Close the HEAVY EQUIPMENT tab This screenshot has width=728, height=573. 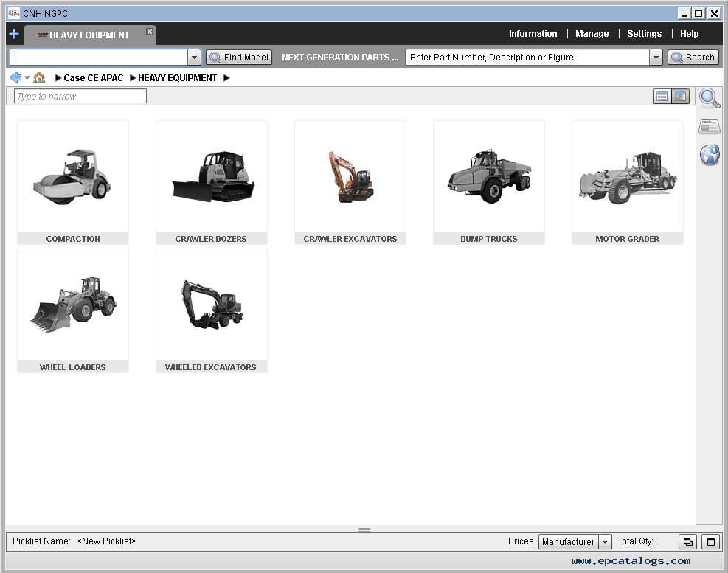pos(150,32)
